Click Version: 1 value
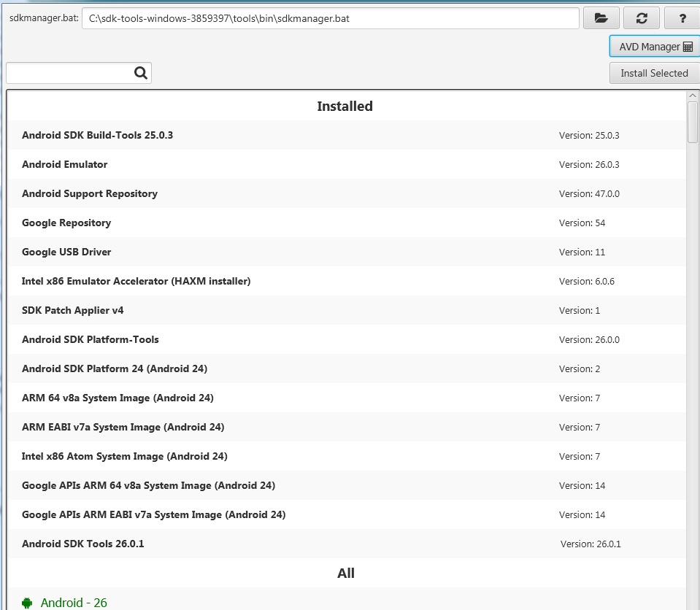This screenshot has height=610, width=700. click(x=579, y=310)
